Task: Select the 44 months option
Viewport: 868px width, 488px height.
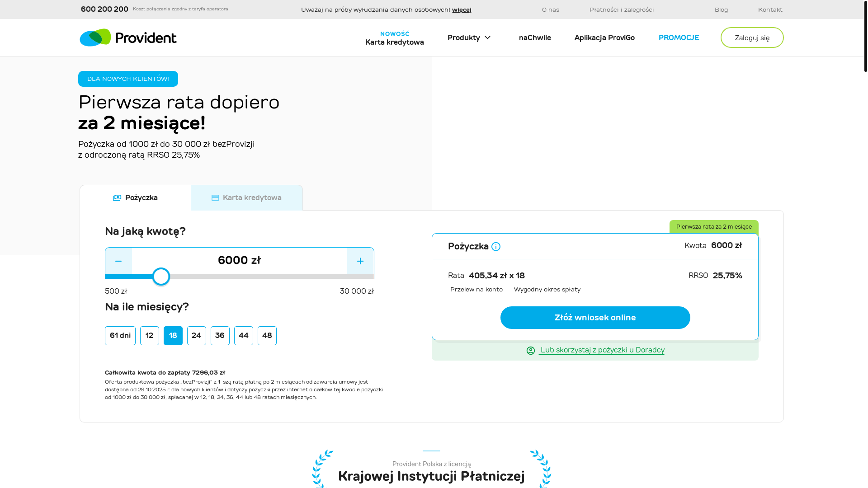Action: click(x=244, y=336)
